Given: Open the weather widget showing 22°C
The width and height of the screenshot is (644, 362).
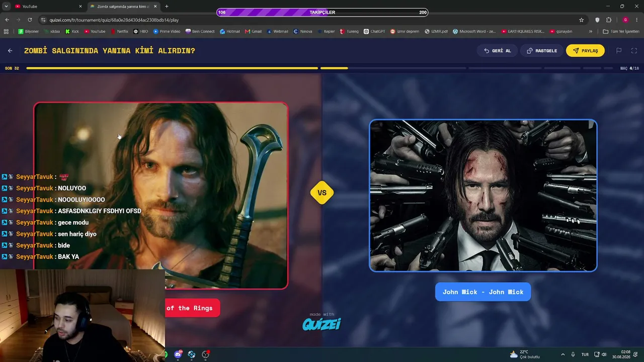Looking at the screenshot, I should tap(525, 354).
